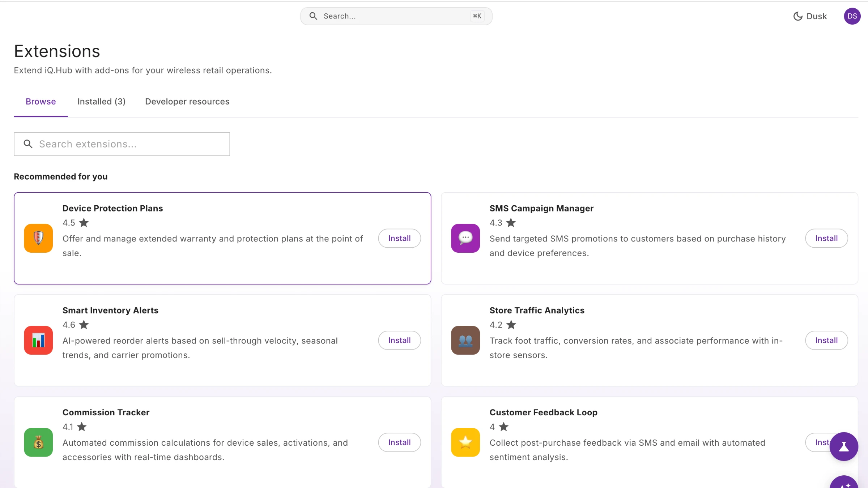868x488 pixels.
Task: Switch to the Browse tab
Action: (41, 102)
